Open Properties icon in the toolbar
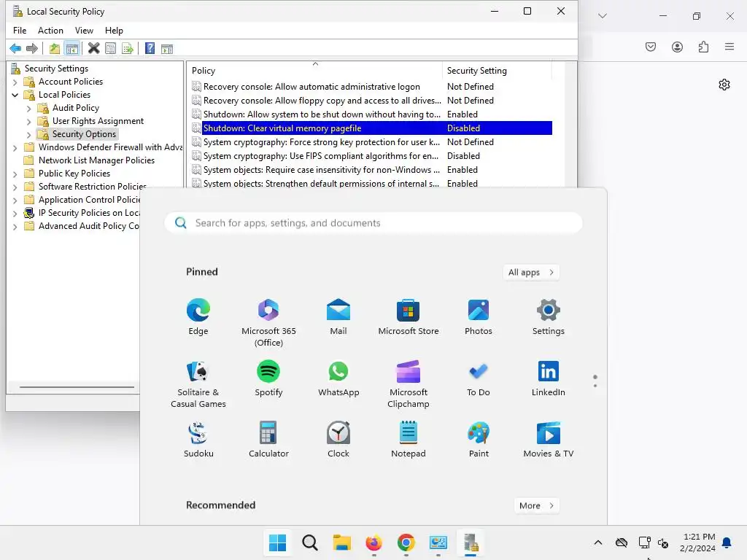The width and height of the screenshot is (747, 560). (111, 49)
